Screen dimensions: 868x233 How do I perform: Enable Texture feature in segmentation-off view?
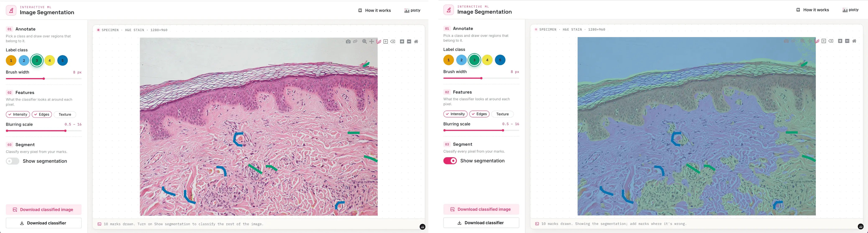click(65, 114)
